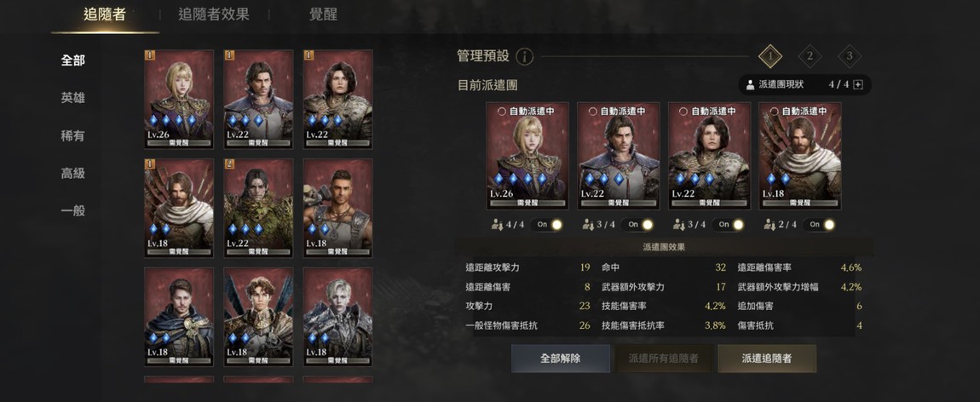
Task: Switch to the 覺醒 tab
Action: tap(323, 14)
